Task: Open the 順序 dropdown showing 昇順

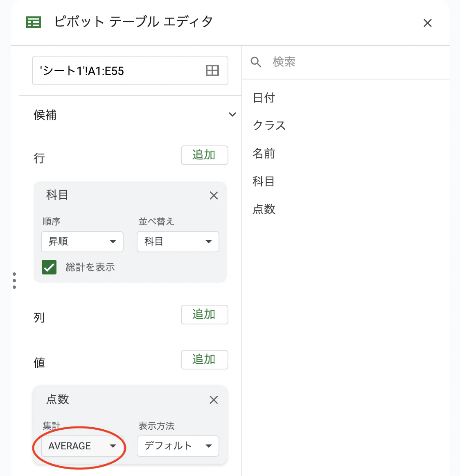Action: [x=82, y=242]
